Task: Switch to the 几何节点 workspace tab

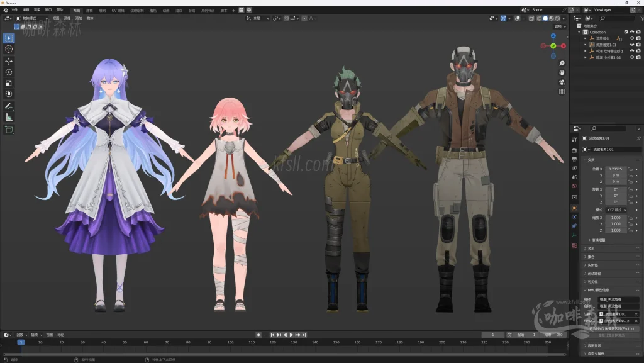Action: click(x=208, y=10)
